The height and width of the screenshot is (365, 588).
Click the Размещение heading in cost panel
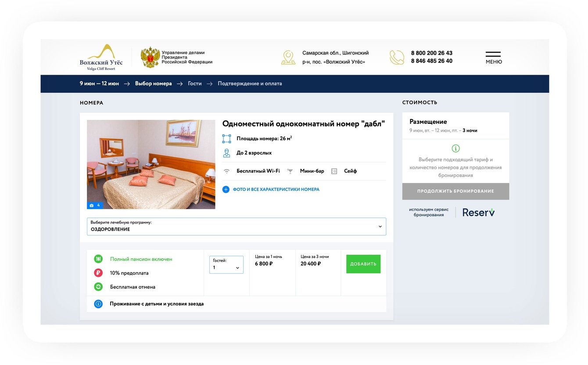coord(428,122)
